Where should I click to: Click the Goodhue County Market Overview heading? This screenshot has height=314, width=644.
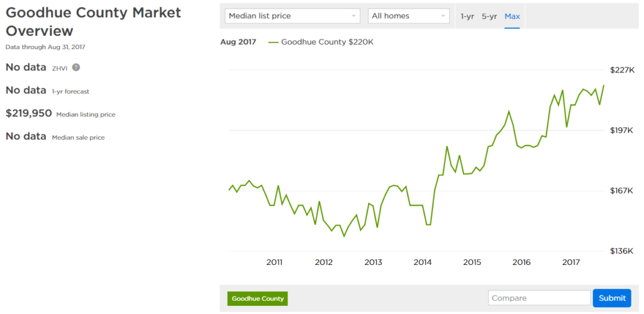93,22
